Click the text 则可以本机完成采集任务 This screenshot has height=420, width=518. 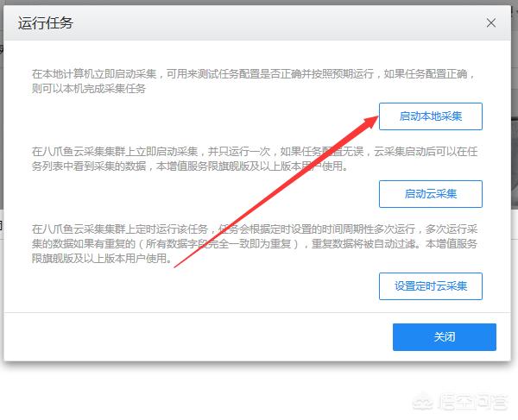point(89,89)
